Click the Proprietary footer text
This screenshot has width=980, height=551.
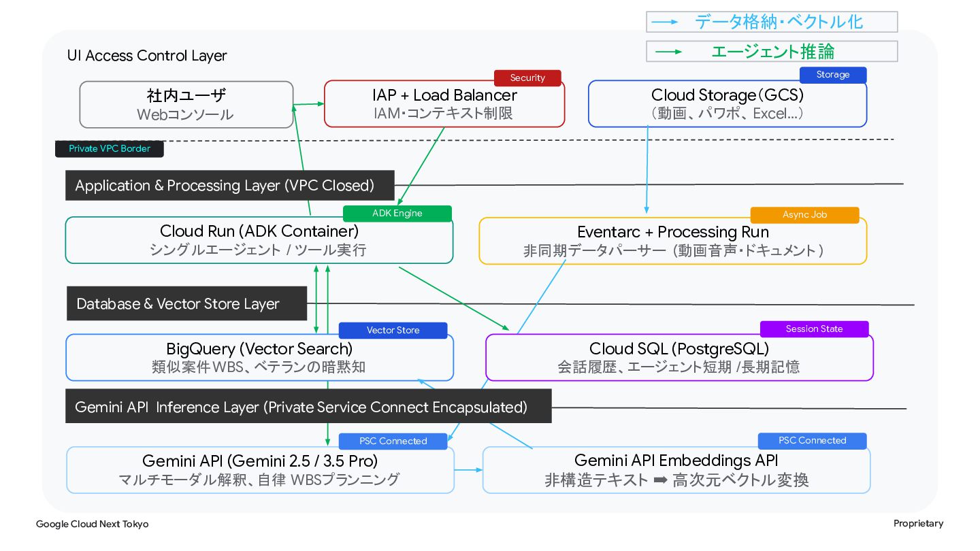[x=919, y=523]
